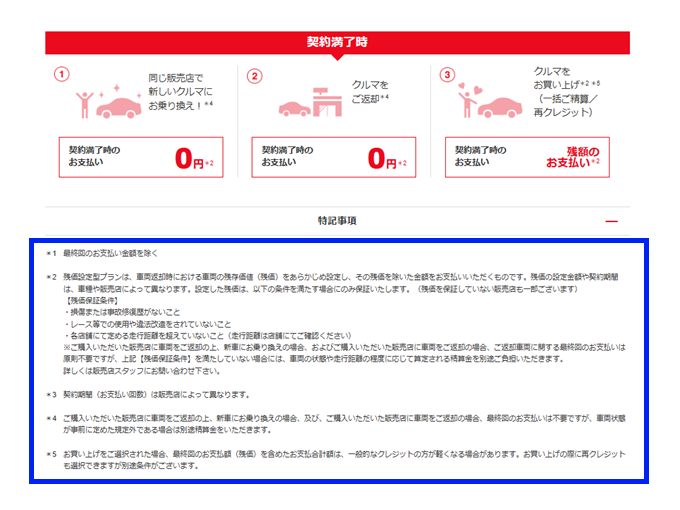This screenshot has width=680, height=510.
Task: Collapse 特記事項 section using the minus icon
Action: click(x=611, y=221)
